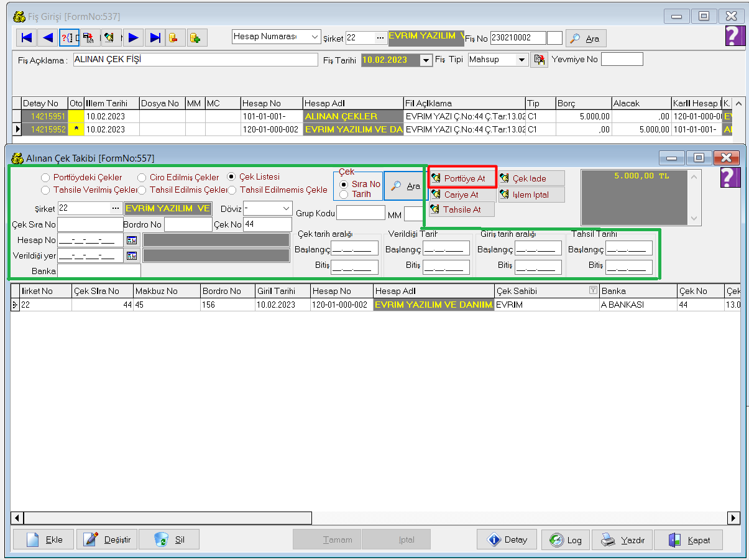Click the Bordro No input field
The width and height of the screenshot is (749, 560).
point(188,224)
